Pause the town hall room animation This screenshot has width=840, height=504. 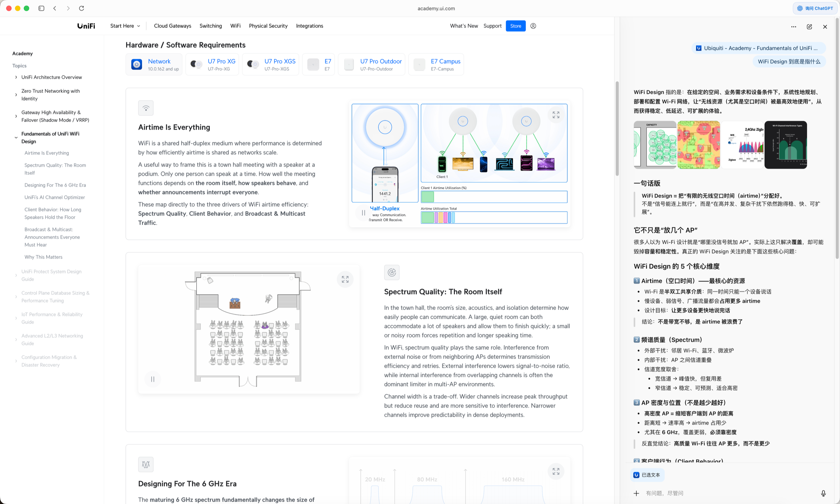[153, 379]
